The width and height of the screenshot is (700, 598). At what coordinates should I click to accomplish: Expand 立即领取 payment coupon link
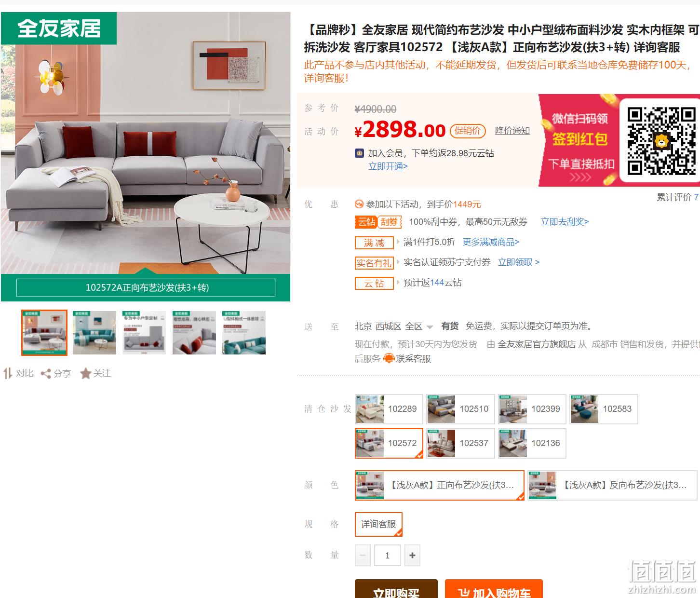[519, 262]
